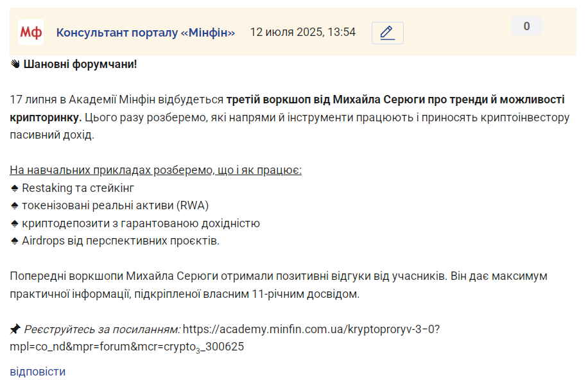The height and width of the screenshot is (380, 588).
Task: Click the Restaking та стейкінг list item
Action: coord(78,188)
